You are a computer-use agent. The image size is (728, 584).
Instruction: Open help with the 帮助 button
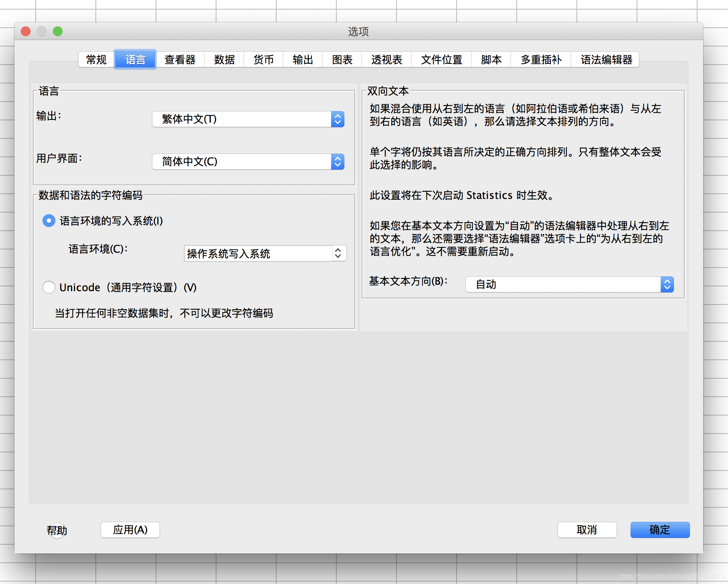pos(57,531)
